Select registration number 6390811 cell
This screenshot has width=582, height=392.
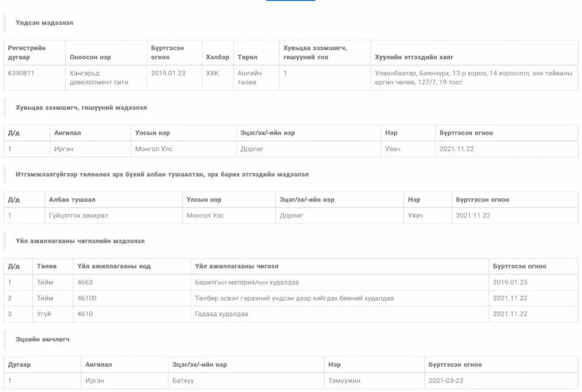(x=34, y=78)
